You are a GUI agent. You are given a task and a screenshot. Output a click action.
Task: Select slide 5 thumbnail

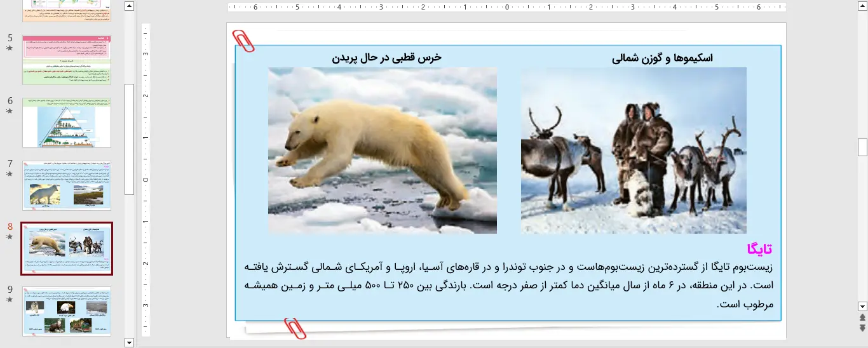(x=67, y=60)
